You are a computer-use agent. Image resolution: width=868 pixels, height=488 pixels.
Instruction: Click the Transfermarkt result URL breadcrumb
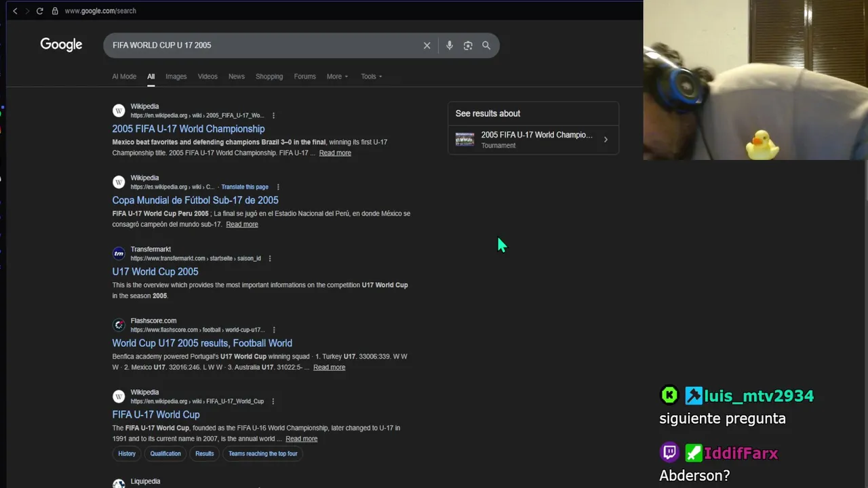tap(195, 258)
